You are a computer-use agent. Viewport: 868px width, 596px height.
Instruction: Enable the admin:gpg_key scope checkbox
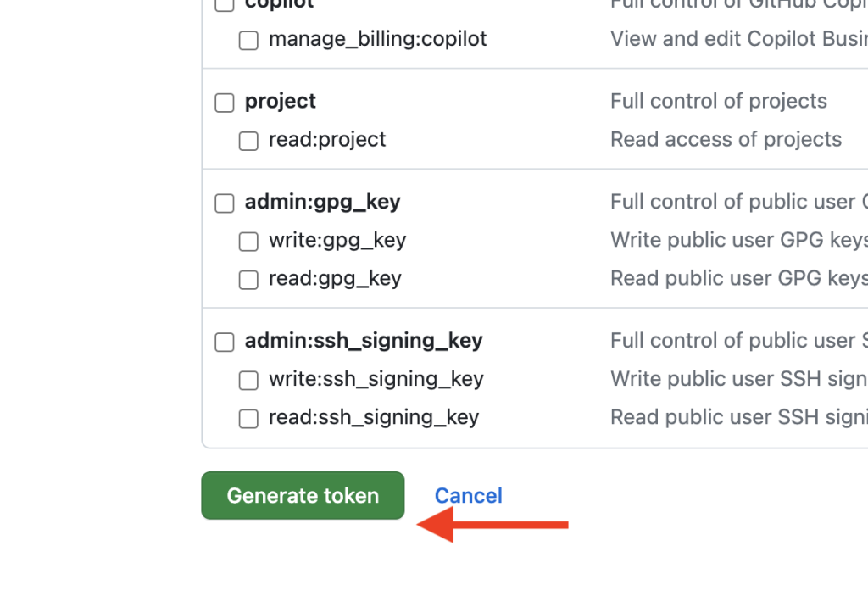(224, 203)
